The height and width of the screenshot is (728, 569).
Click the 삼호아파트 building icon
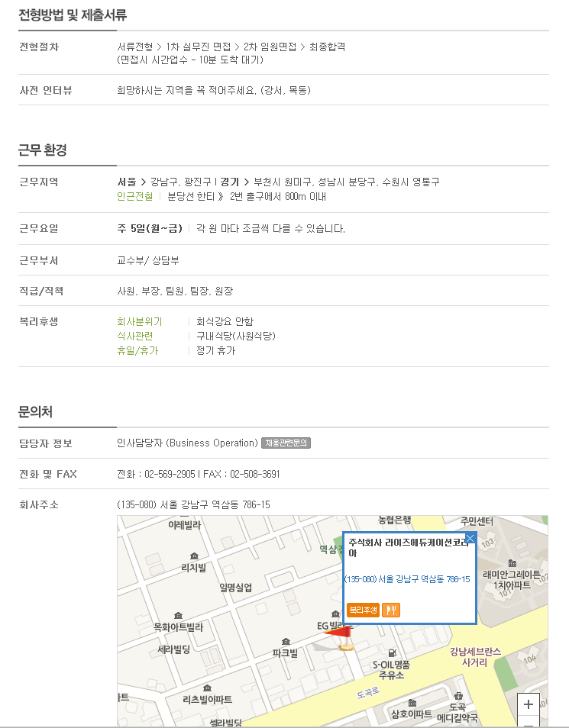pos(412,703)
